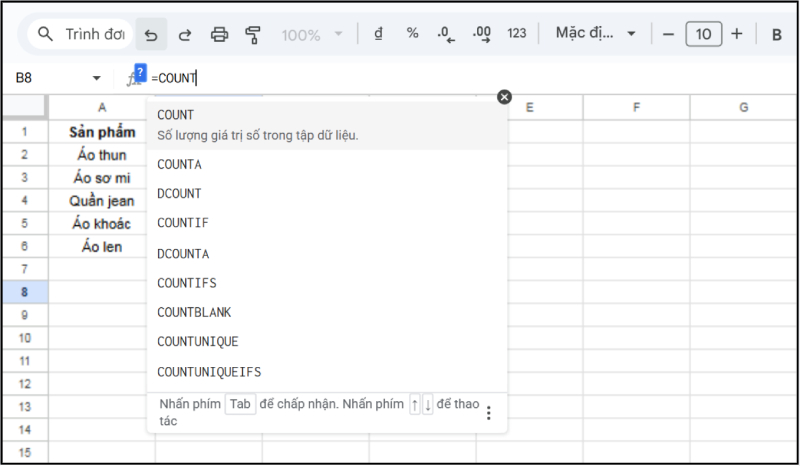Click the Name box showing B8
The height and width of the screenshot is (466, 800).
pos(24,78)
